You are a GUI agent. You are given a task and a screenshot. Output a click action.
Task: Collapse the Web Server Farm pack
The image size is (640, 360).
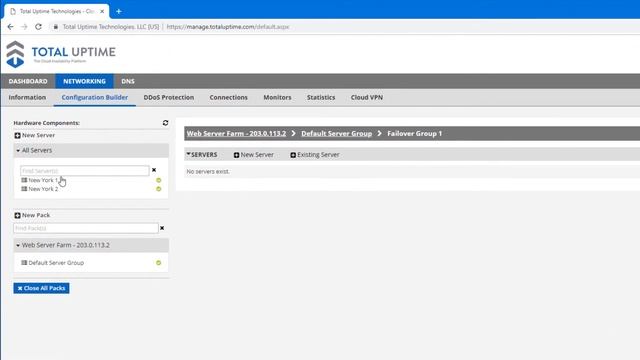point(18,245)
